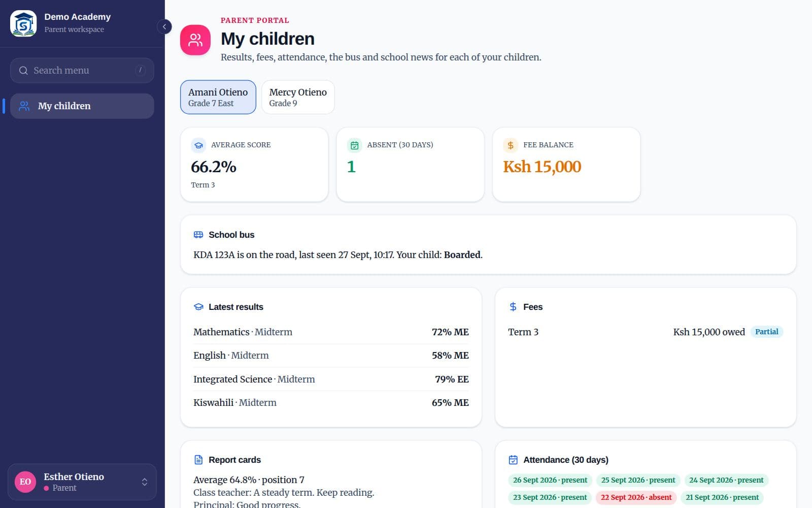Screen dimensions: 812x508
Task: Click the Partial fee status badge
Action: [766, 332]
